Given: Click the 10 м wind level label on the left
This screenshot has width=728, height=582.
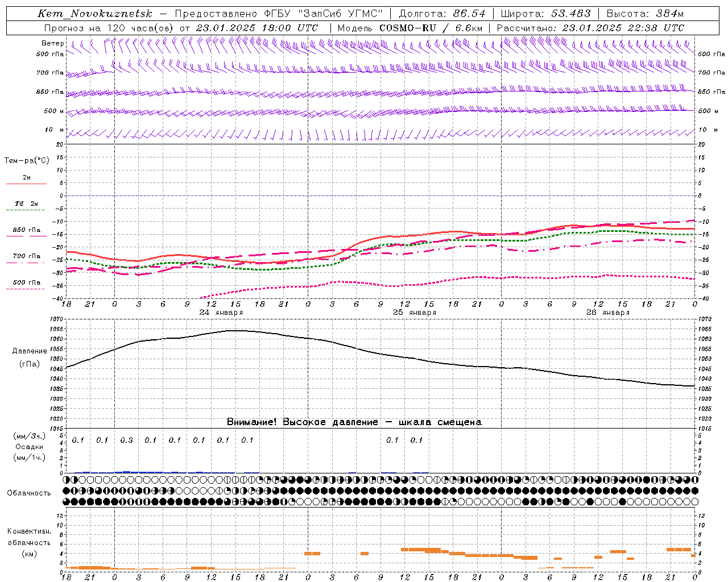Looking at the screenshot, I should (55, 130).
